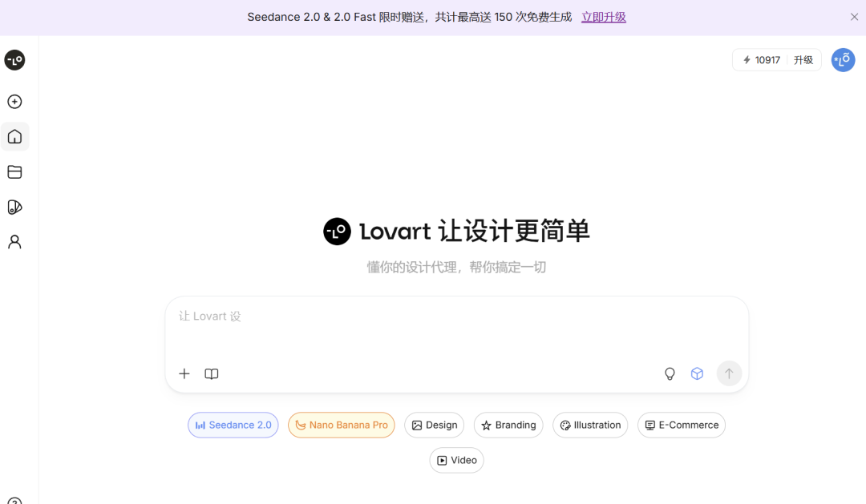Switch to the E-Commerce category
The height and width of the screenshot is (504, 866).
click(681, 425)
